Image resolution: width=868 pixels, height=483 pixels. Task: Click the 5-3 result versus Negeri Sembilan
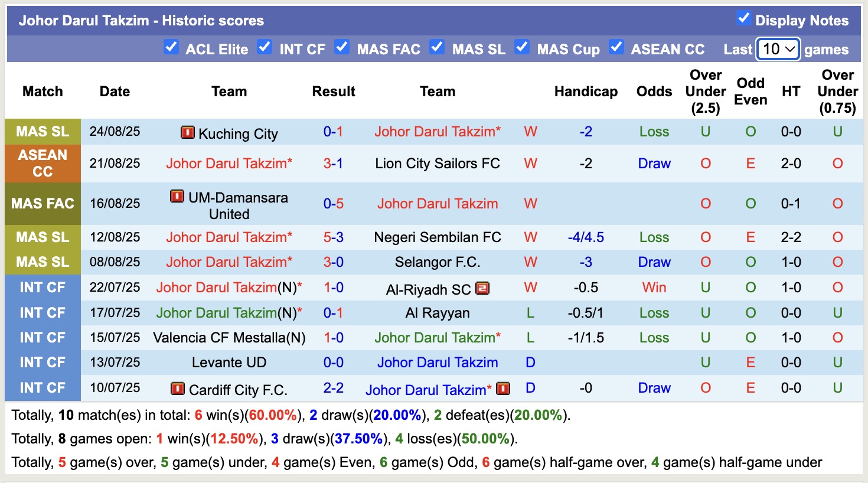333,237
